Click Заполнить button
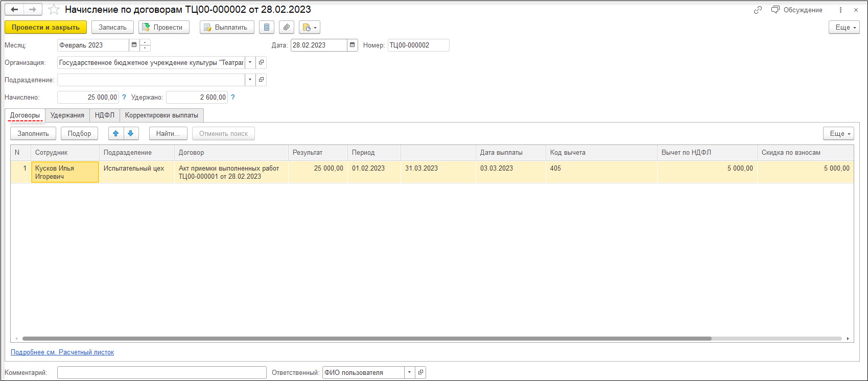Image resolution: width=868 pixels, height=381 pixels. [x=33, y=133]
